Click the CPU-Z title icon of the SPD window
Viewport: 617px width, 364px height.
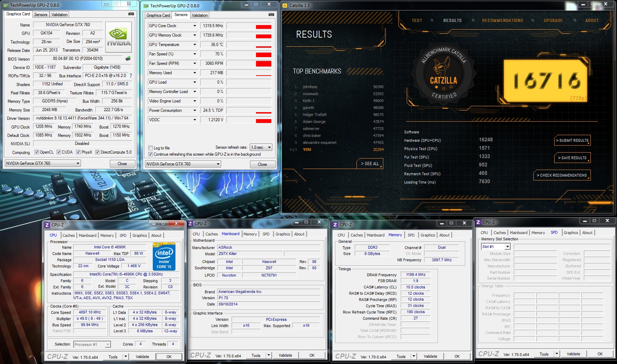point(479,222)
